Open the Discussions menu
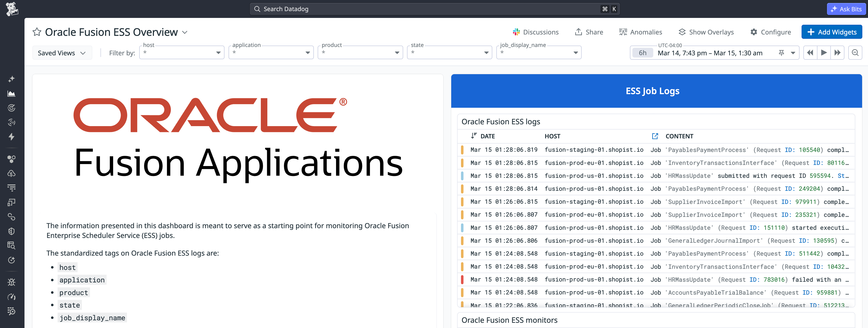This screenshot has width=868, height=328. 536,32
